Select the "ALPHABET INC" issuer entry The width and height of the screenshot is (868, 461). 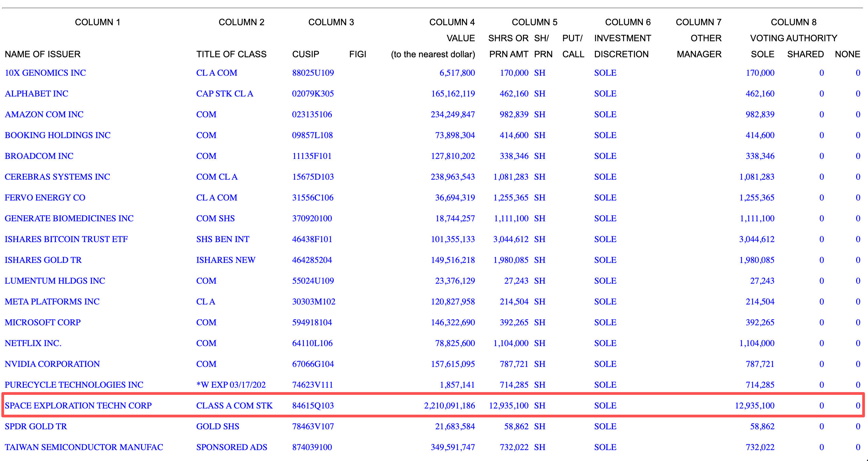pyautogui.click(x=36, y=93)
